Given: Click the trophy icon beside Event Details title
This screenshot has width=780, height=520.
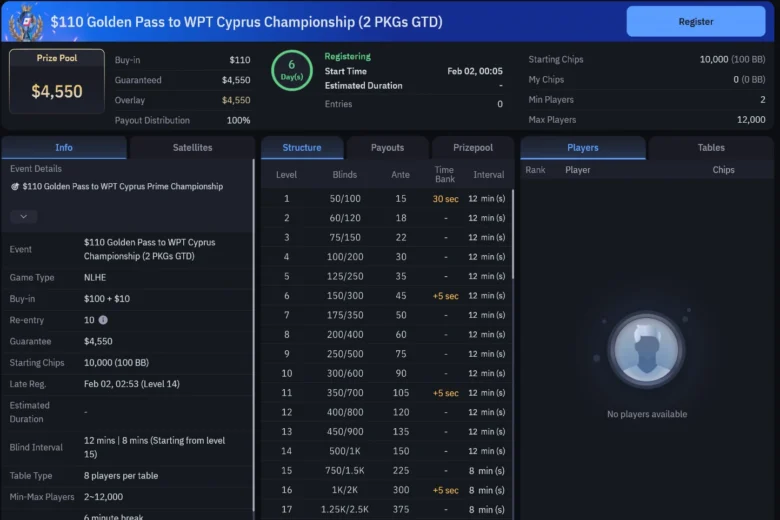Looking at the screenshot, I should [15, 187].
